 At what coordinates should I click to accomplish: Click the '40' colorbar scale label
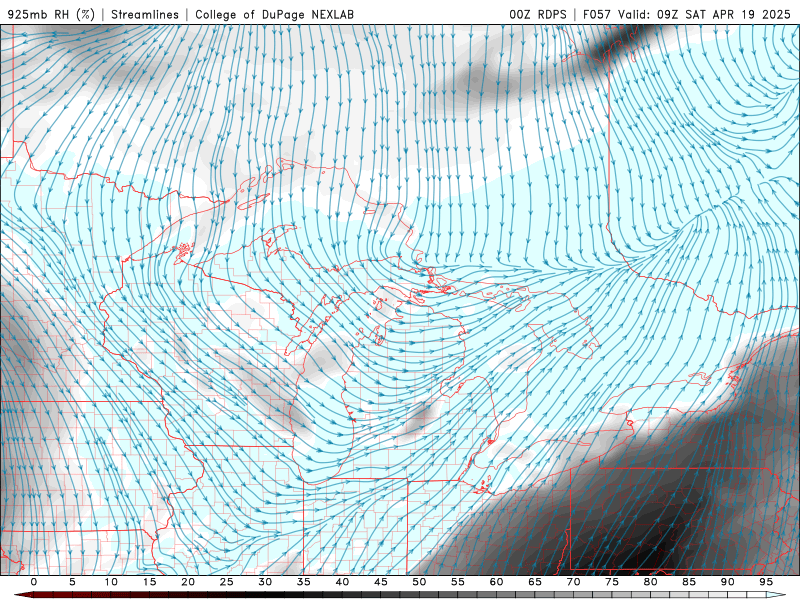click(x=342, y=582)
